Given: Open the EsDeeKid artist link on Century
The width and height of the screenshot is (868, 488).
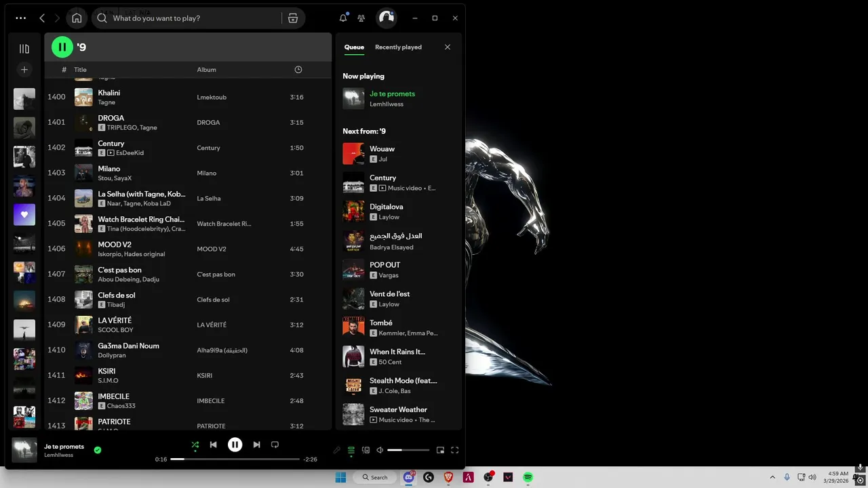Looking at the screenshot, I should click(130, 153).
